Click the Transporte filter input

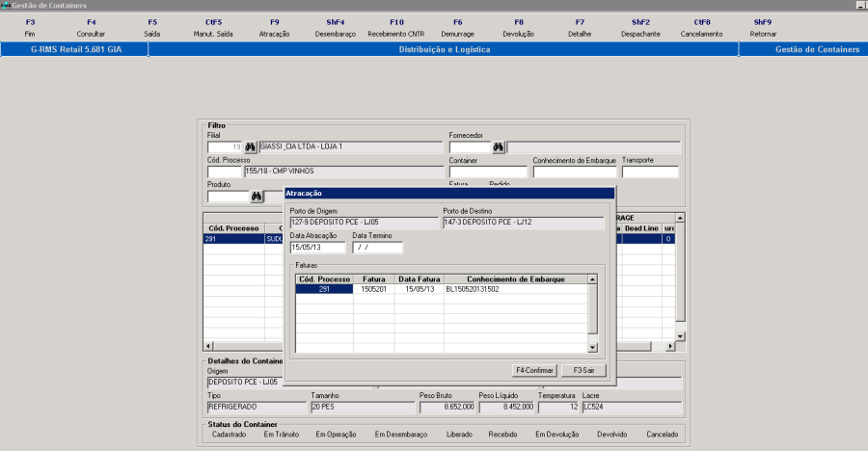click(650, 172)
